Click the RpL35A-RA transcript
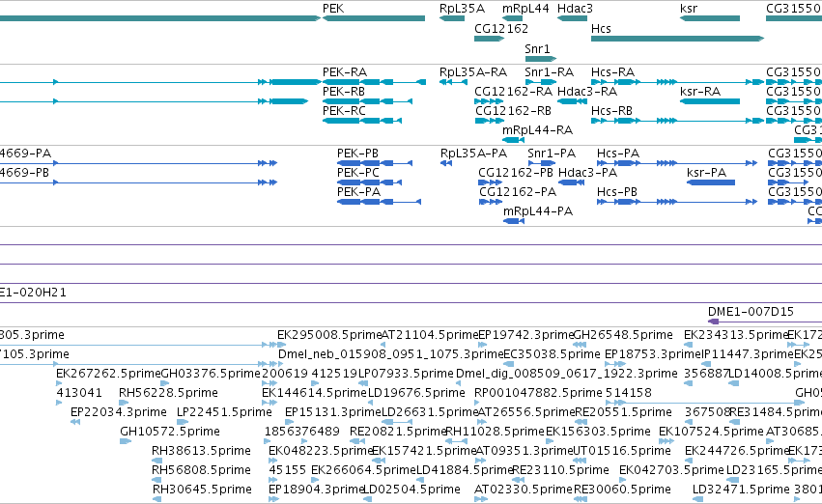This screenshot has width=822, height=504. coord(453,82)
